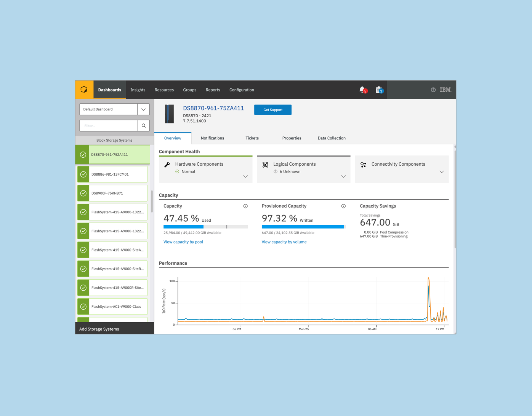The image size is (532, 416).
Task: Expand the Connectivity Components card chevron
Action: [442, 172]
